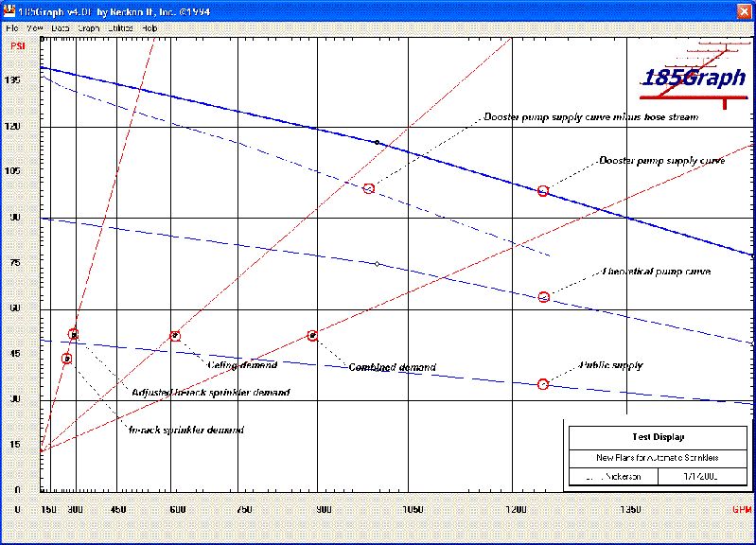
Task: Select the 'Ceiling demand' label
Action: coord(242,365)
